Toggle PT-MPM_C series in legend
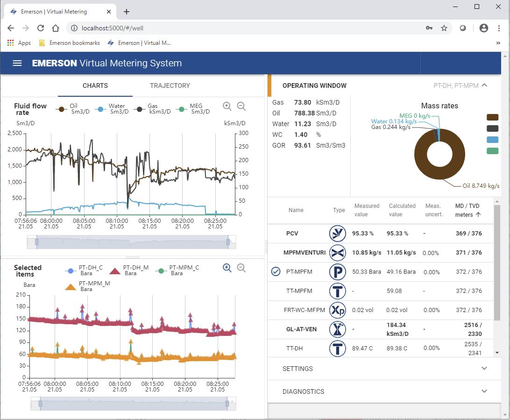The image size is (510, 420). (x=177, y=271)
